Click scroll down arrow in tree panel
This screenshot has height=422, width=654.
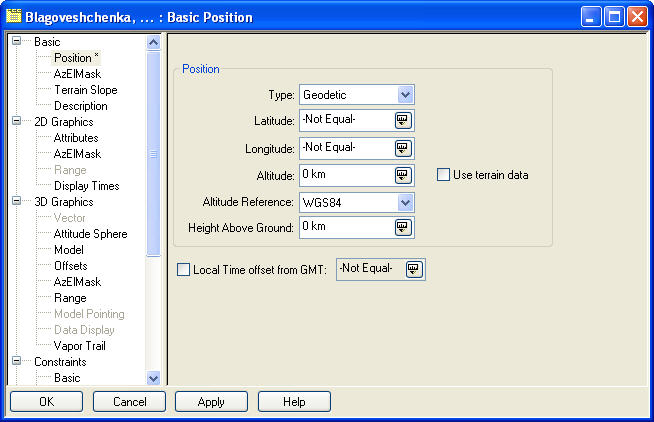click(x=153, y=378)
